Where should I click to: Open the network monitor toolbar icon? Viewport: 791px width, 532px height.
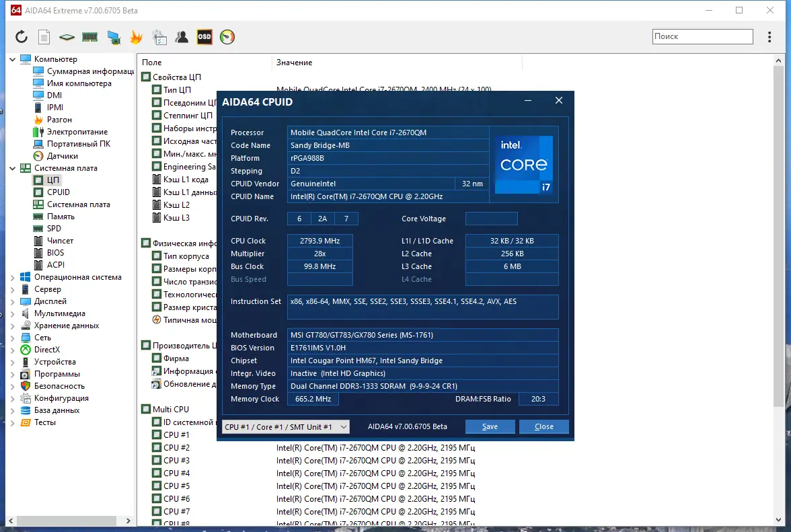114,37
